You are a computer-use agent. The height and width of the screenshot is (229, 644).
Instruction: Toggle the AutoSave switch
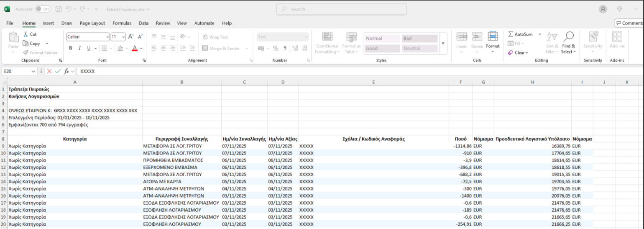43,9
